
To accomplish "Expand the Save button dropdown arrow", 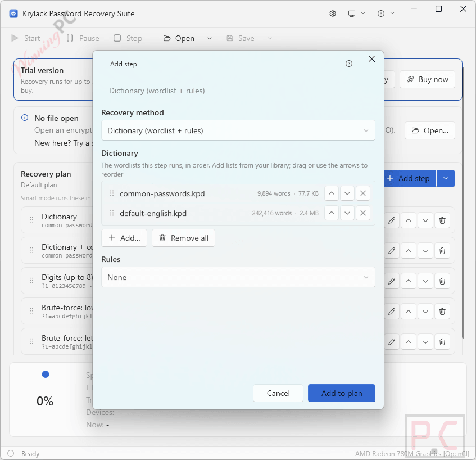I will coord(270,39).
